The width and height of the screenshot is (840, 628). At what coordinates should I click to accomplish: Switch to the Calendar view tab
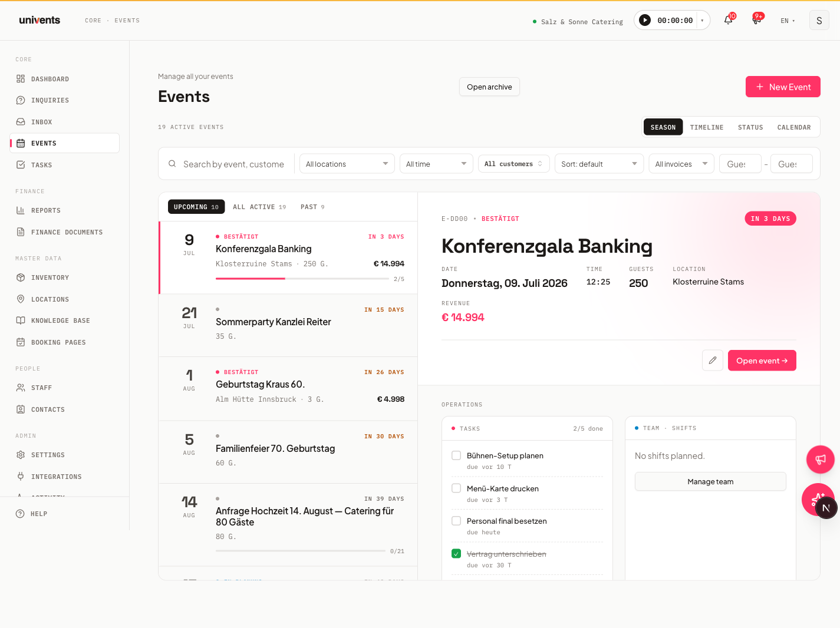tap(793, 127)
